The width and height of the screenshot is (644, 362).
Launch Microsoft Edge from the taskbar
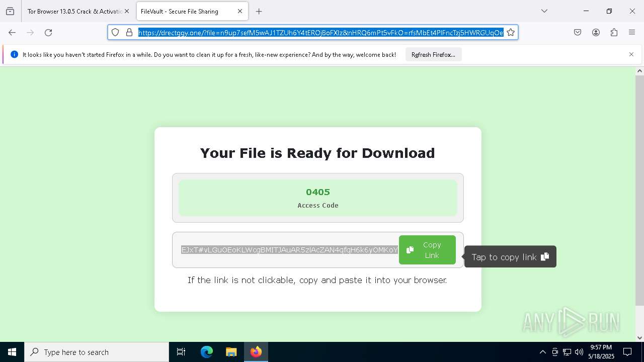click(x=207, y=352)
